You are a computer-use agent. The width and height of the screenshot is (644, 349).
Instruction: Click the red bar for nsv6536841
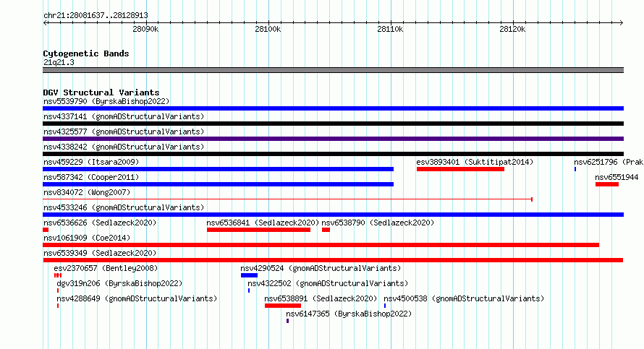click(x=258, y=230)
